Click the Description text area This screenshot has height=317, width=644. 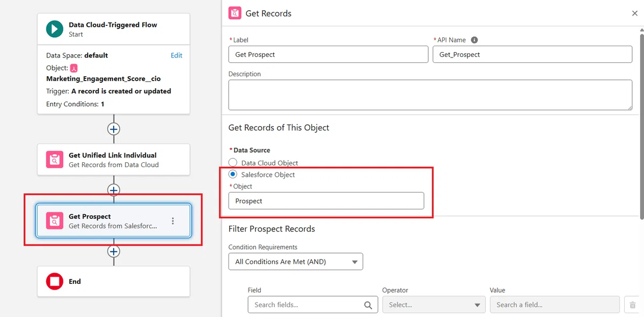tap(430, 95)
